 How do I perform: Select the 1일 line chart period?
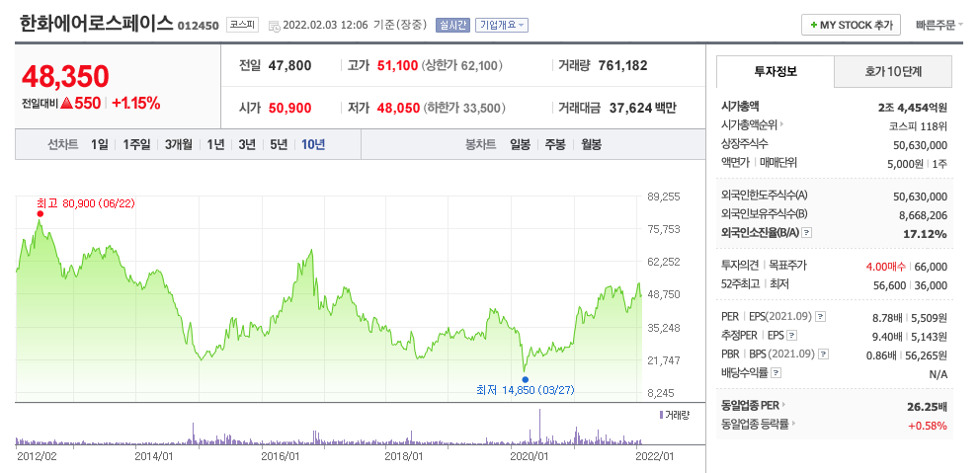[x=100, y=144]
